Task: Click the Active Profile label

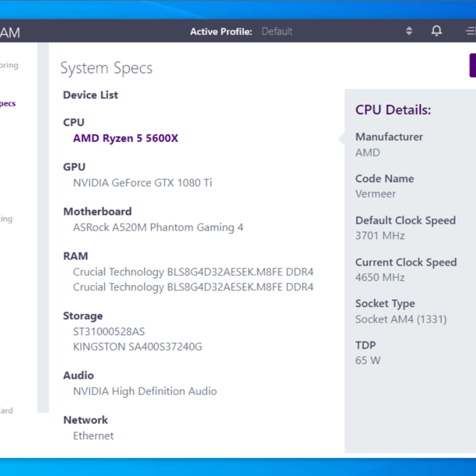Action: click(221, 31)
